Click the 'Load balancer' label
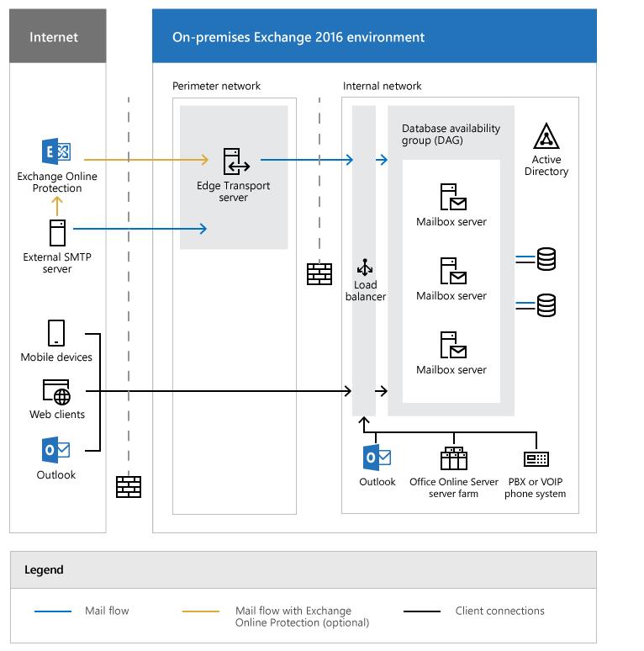The image size is (644, 651). tap(365, 291)
